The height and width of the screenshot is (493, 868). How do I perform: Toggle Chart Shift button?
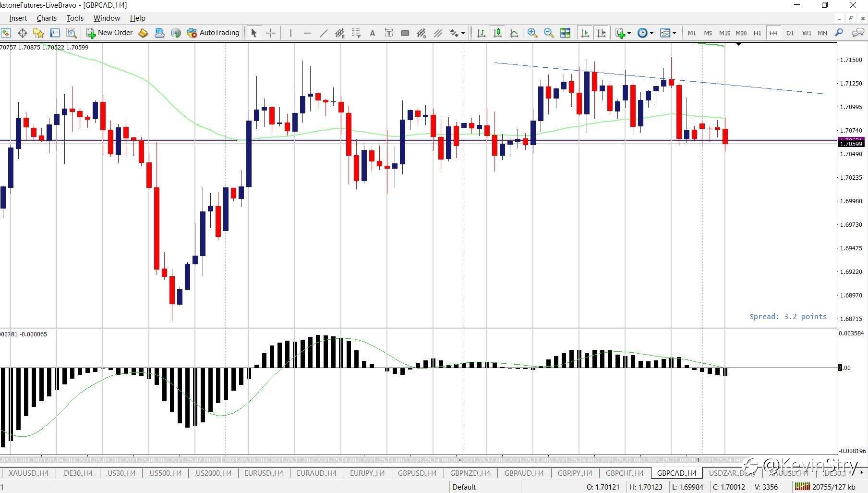click(601, 33)
